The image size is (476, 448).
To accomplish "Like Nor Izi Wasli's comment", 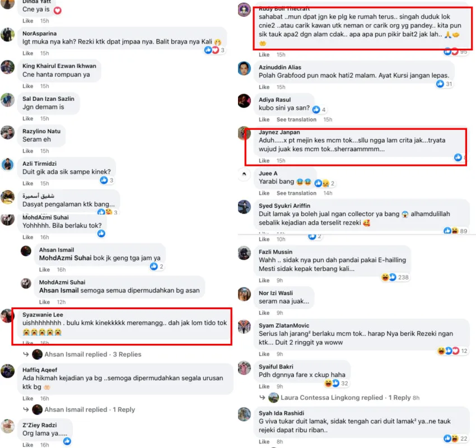I will pos(264,312).
